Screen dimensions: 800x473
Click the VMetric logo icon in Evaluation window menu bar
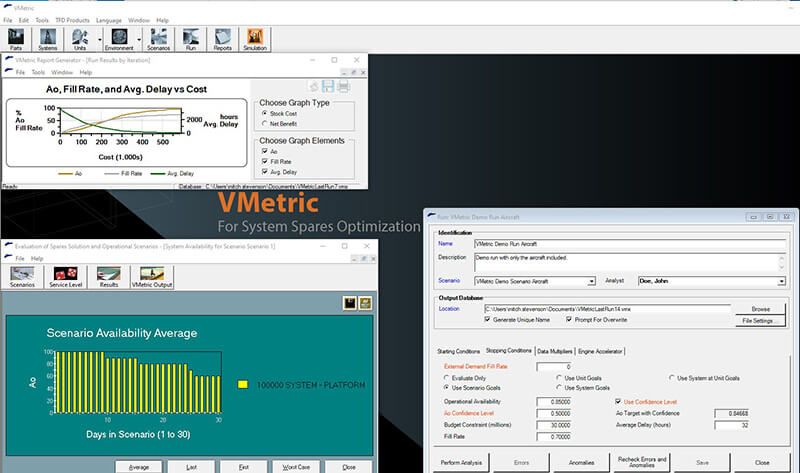click(9, 258)
